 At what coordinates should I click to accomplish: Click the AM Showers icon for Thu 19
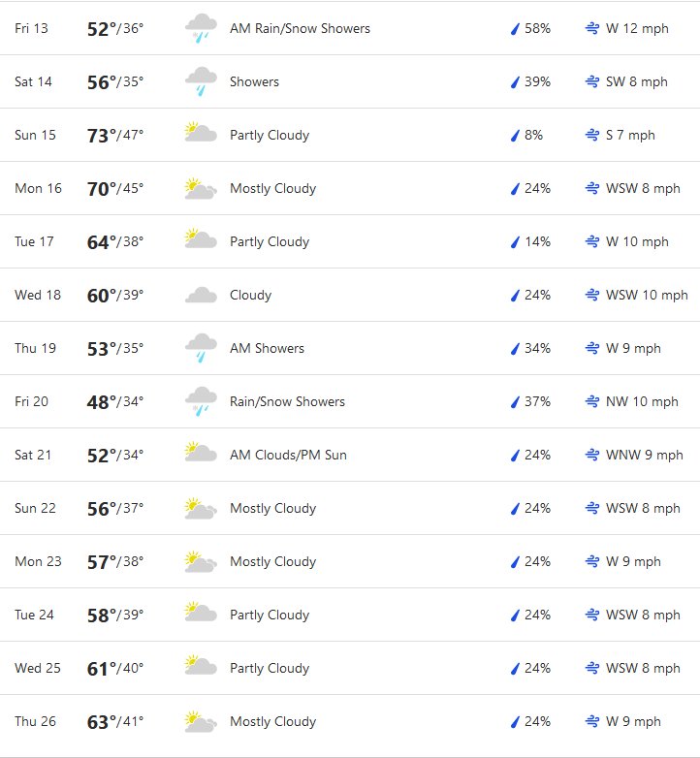201,348
